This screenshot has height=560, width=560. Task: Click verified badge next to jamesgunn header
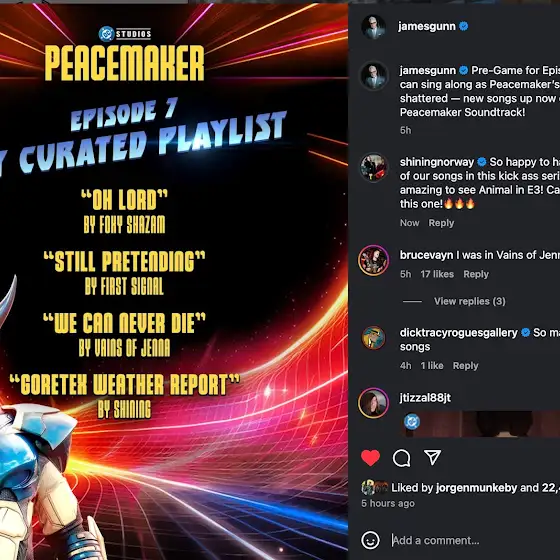(x=464, y=26)
